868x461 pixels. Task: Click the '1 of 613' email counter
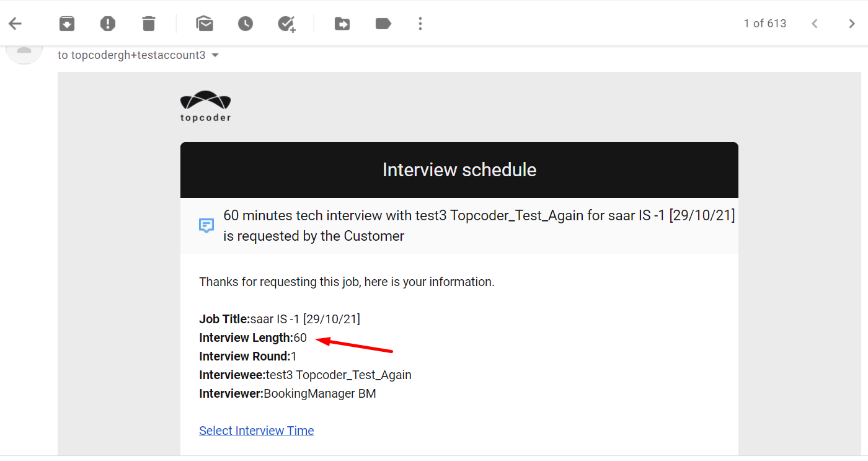[765, 24]
